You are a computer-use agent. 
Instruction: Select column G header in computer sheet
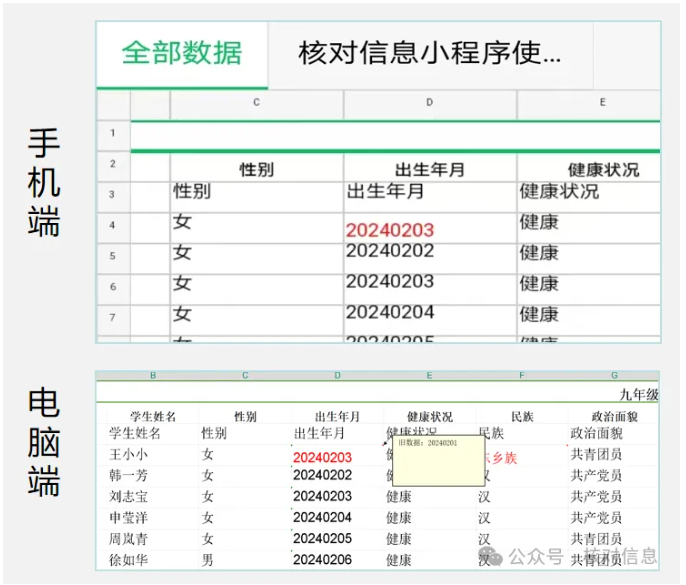[x=614, y=375]
